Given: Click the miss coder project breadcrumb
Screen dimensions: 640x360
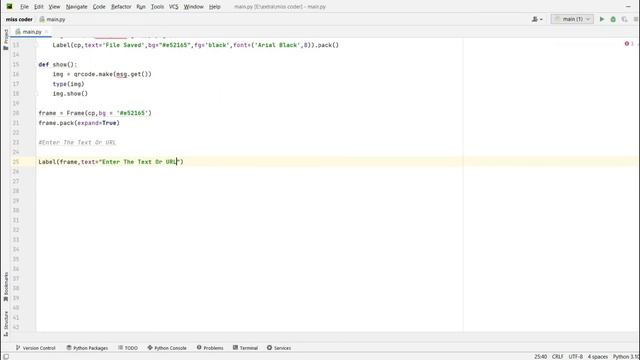Looking at the screenshot, I should click(x=19, y=19).
